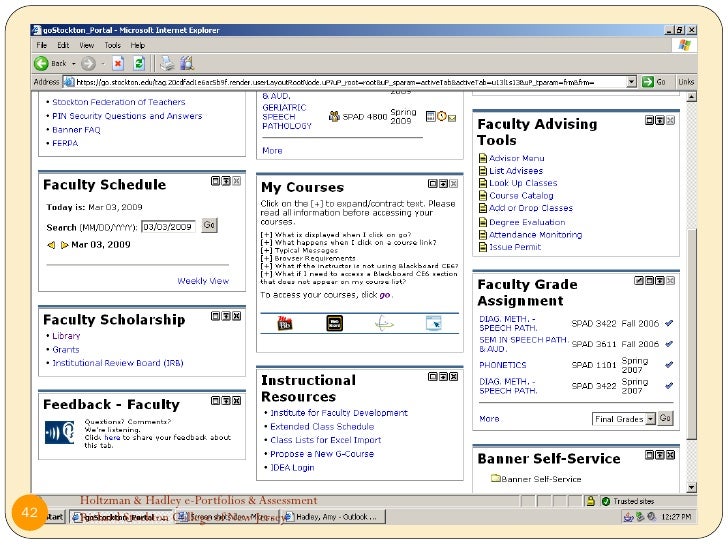This screenshot has width=728, height=546.
Task: Click check mark for SPAD 3422 Fall 2006
Action: pyautogui.click(x=669, y=323)
